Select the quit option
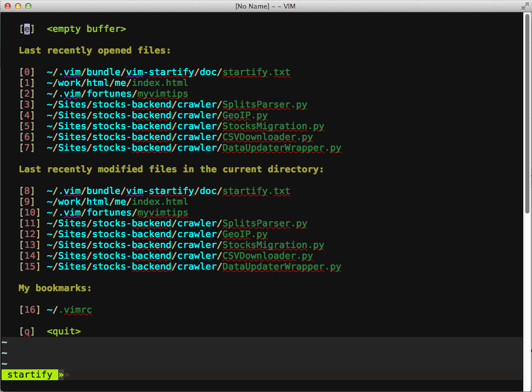This screenshot has width=532, height=392. click(x=63, y=331)
